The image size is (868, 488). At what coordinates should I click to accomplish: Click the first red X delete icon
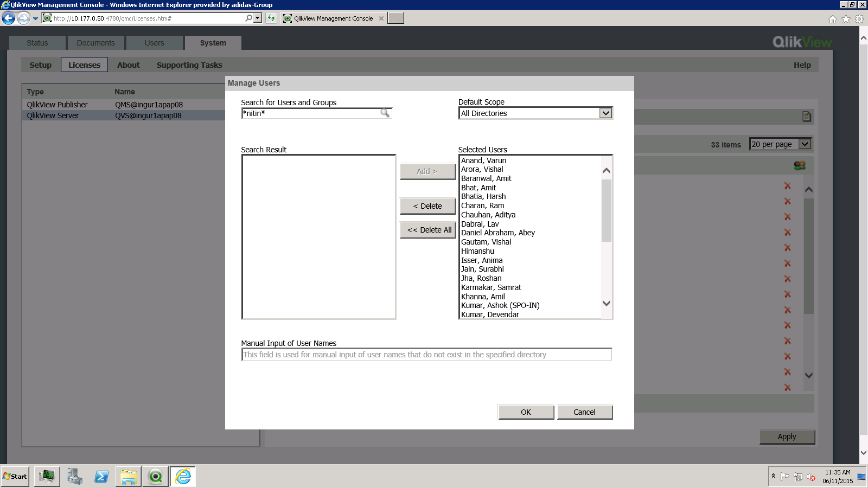tap(788, 186)
